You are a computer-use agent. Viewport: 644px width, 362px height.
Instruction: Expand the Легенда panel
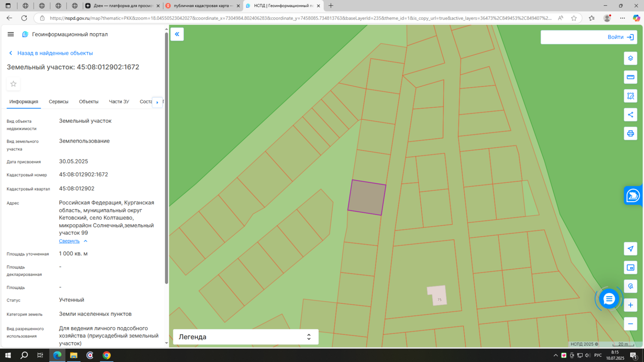246,337
